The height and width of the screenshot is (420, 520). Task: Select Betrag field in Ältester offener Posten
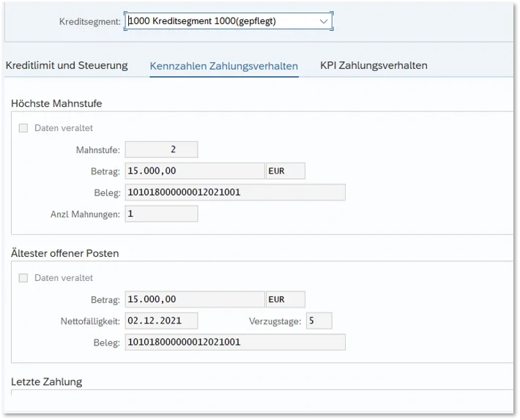tap(194, 299)
